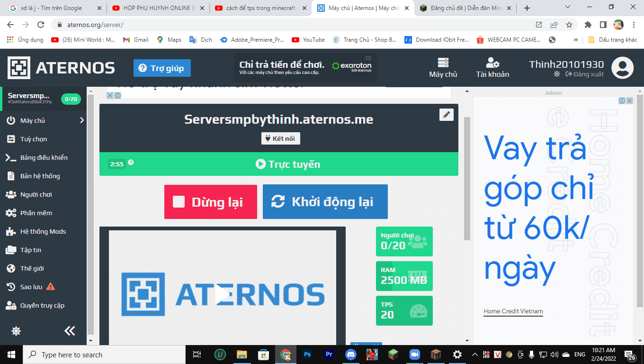Viewport: 644px width, 364px height.
Task: Play the Aternos video
Action: click(223, 294)
